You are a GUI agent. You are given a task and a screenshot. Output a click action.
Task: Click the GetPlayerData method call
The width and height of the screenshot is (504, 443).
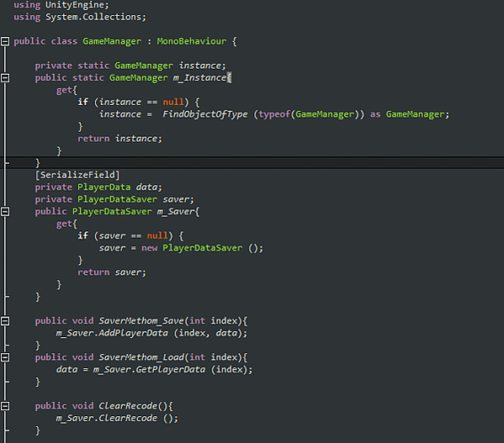170,370
